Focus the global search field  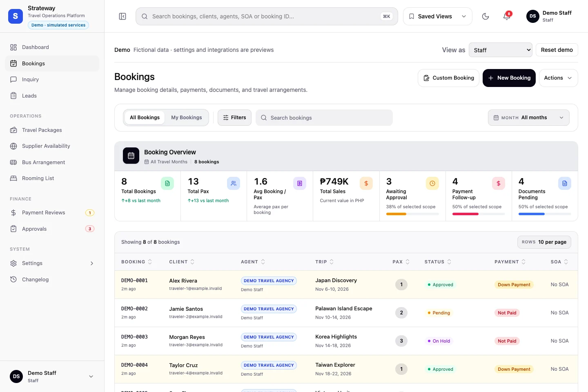point(267,16)
